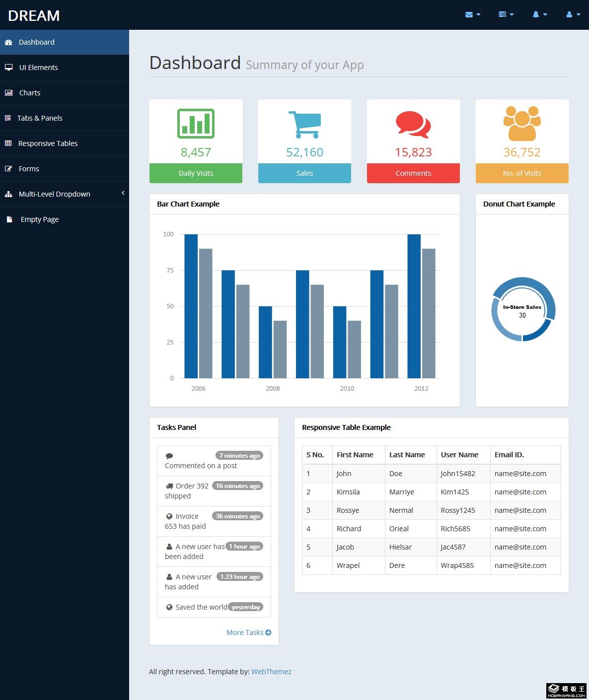
Task: Click the orange users group icon
Action: [x=522, y=124]
